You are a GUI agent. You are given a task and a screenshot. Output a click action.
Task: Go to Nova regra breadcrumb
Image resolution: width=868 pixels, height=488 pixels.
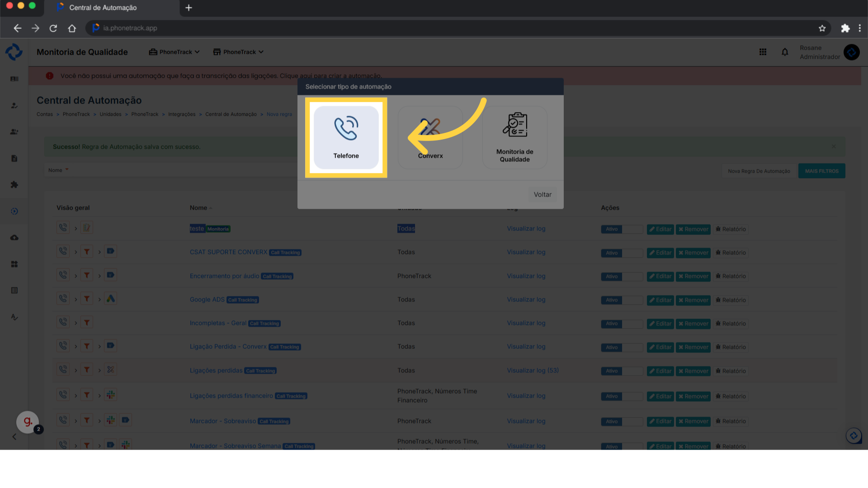coord(279,114)
